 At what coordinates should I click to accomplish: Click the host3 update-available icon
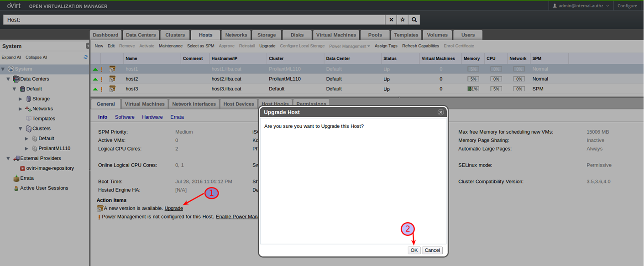pos(112,89)
